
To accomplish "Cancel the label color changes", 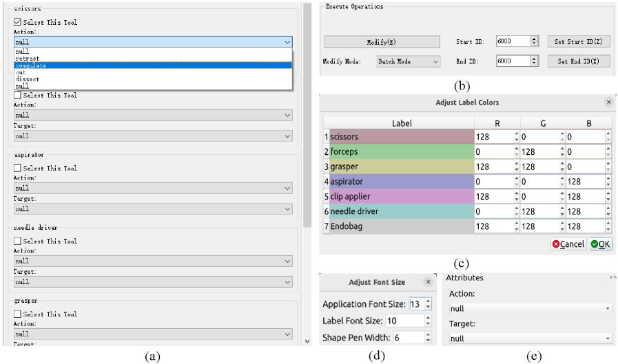I will point(568,244).
